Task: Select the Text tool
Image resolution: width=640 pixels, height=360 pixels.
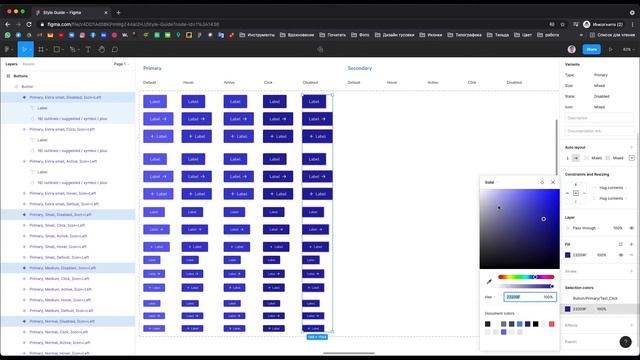Action: 88,49
